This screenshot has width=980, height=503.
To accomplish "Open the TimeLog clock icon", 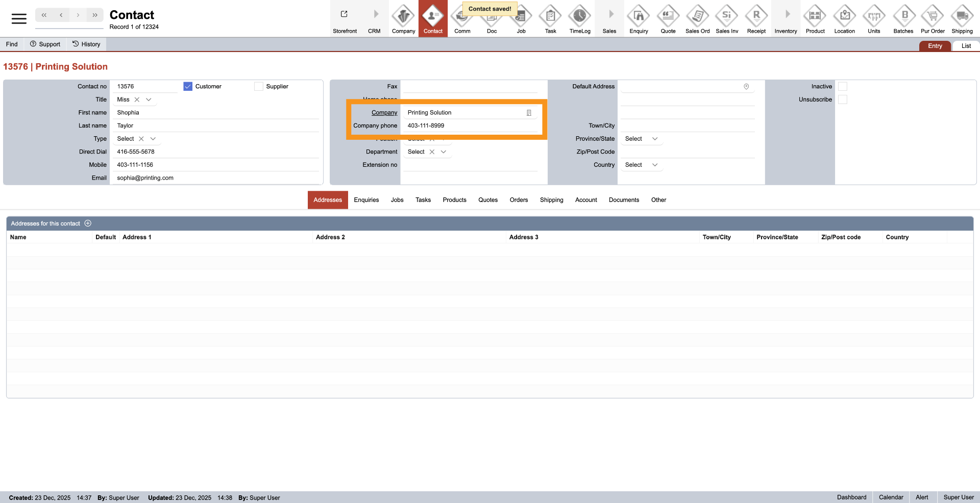I will [x=580, y=17].
